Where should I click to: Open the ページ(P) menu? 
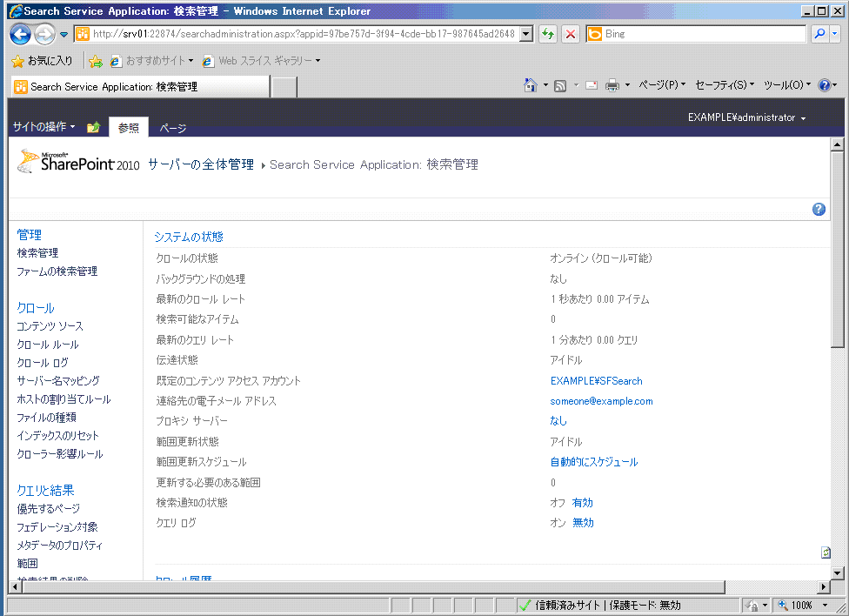(662, 85)
